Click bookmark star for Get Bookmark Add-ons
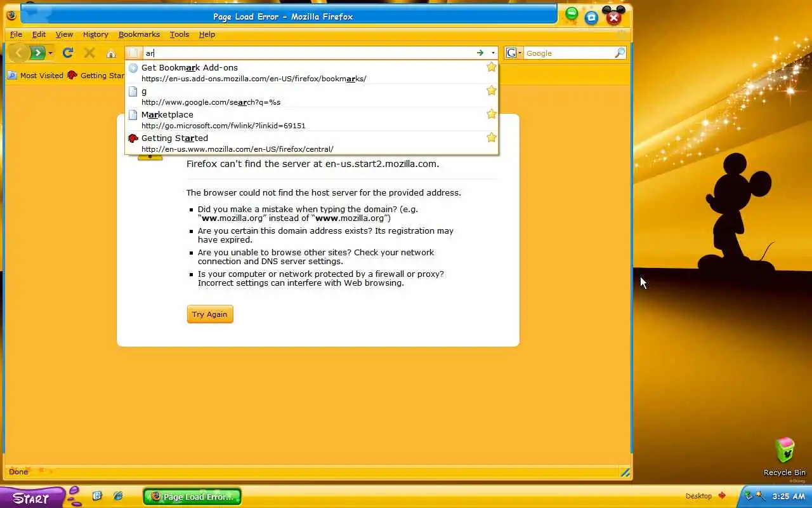Image resolution: width=812 pixels, height=508 pixels. click(x=491, y=67)
